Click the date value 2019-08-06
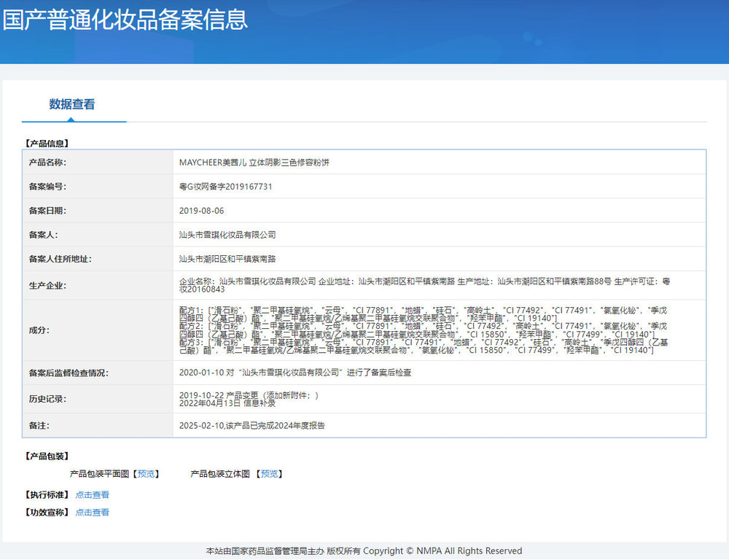729x560 pixels. point(201,211)
